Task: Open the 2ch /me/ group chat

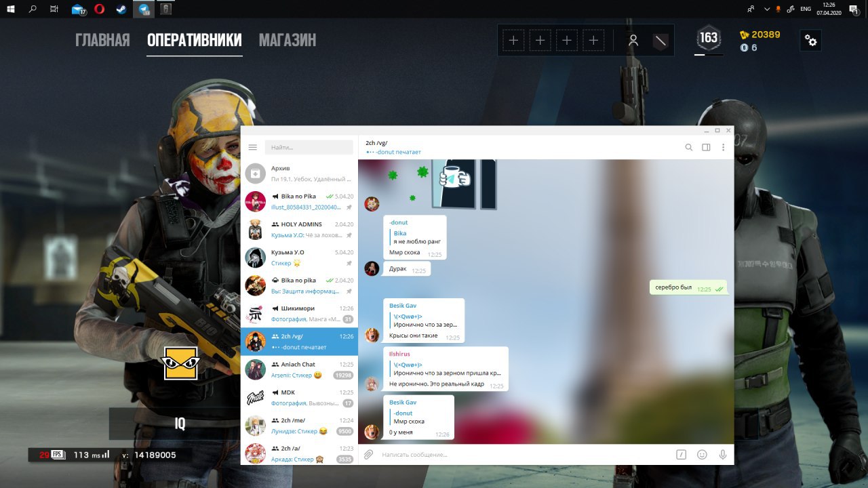Action: point(299,426)
